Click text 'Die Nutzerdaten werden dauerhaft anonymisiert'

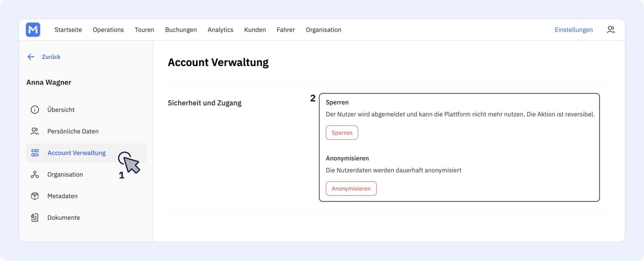coord(394,170)
